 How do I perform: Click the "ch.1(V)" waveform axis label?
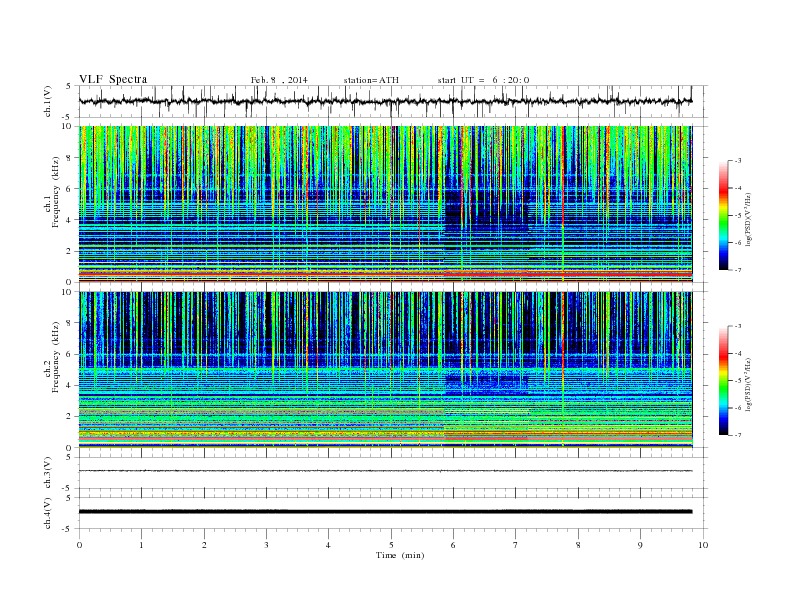[48, 101]
